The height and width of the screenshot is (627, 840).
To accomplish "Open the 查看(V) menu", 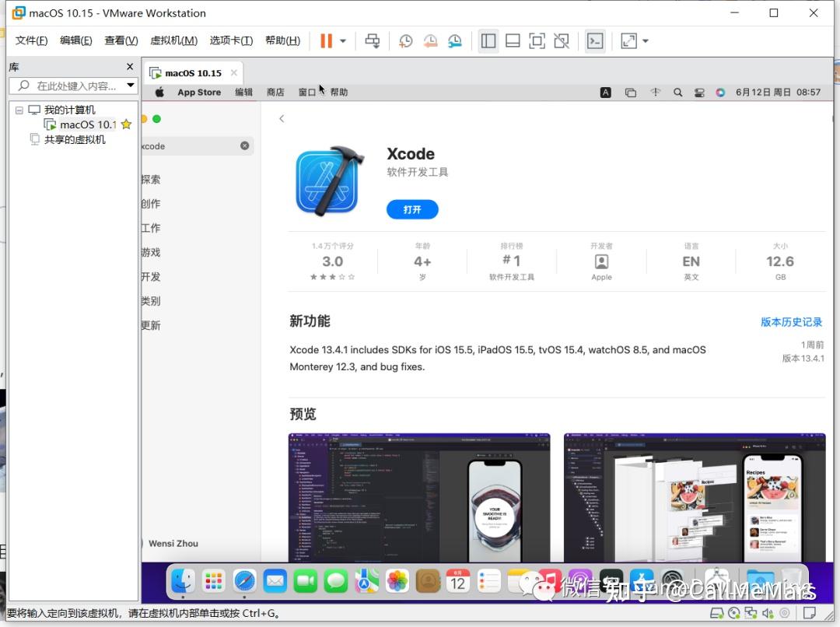I will (x=121, y=40).
